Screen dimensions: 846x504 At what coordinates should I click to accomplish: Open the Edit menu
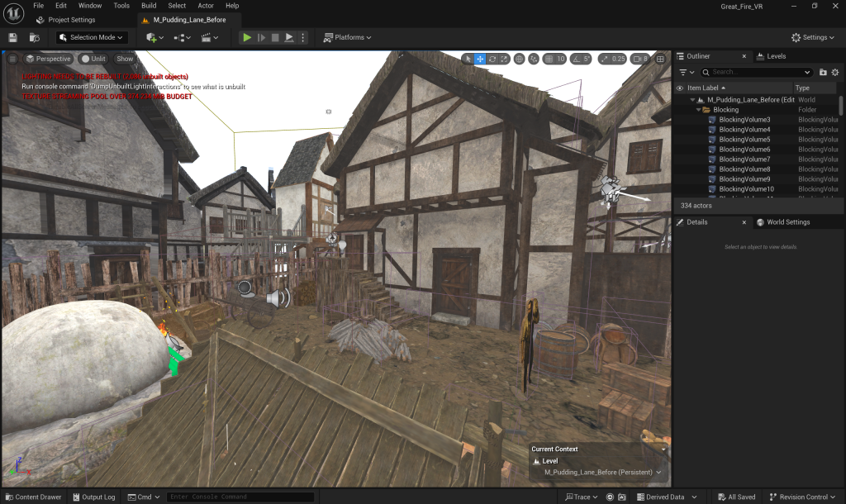point(61,6)
